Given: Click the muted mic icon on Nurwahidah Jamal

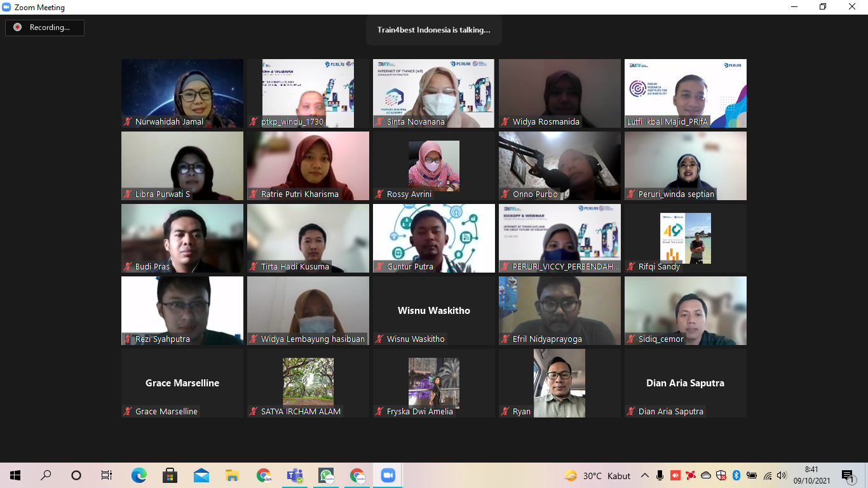Looking at the screenshot, I should 128,122.
